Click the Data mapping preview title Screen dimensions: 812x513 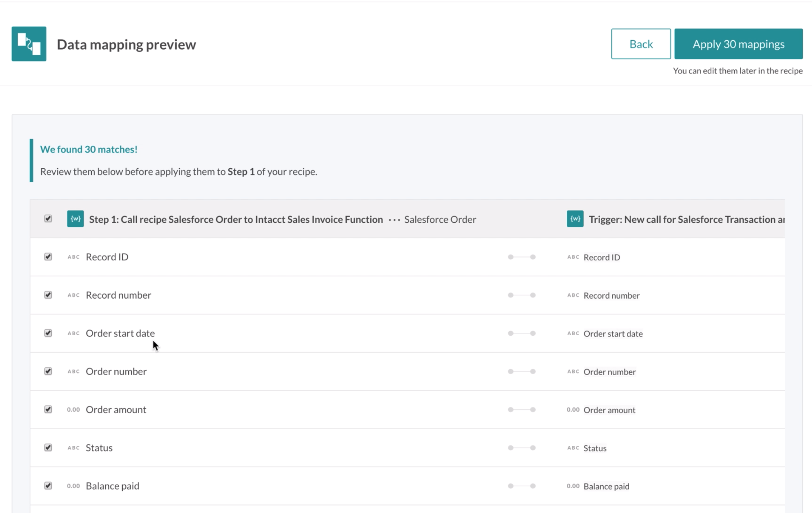(126, 45)
